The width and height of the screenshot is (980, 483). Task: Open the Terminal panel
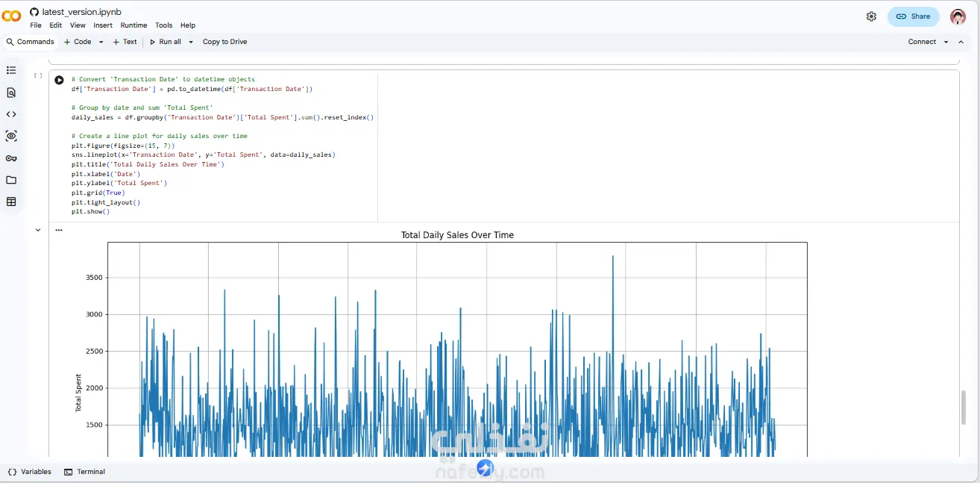[84, 472]
